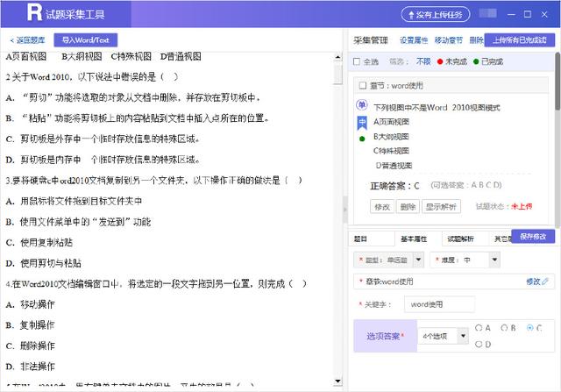Click the blurred user avatar in the title bar
The height and width of the screenshot is (392, 561).
coord(487,14)
